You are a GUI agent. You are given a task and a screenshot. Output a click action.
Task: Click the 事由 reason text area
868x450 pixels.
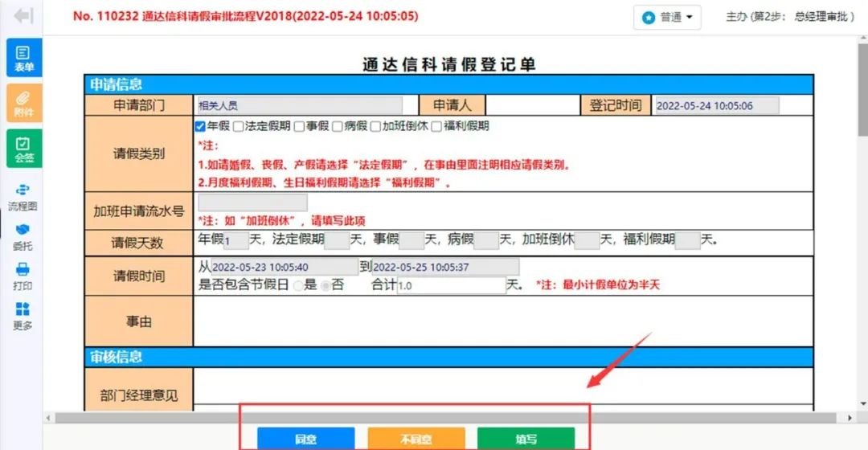502,321
